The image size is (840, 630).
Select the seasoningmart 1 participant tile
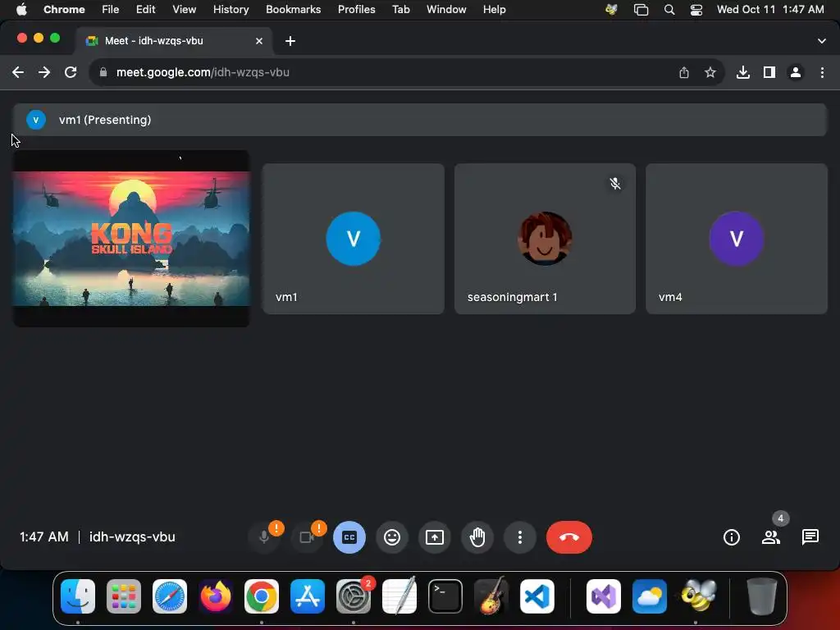click(x=545, y=239)
